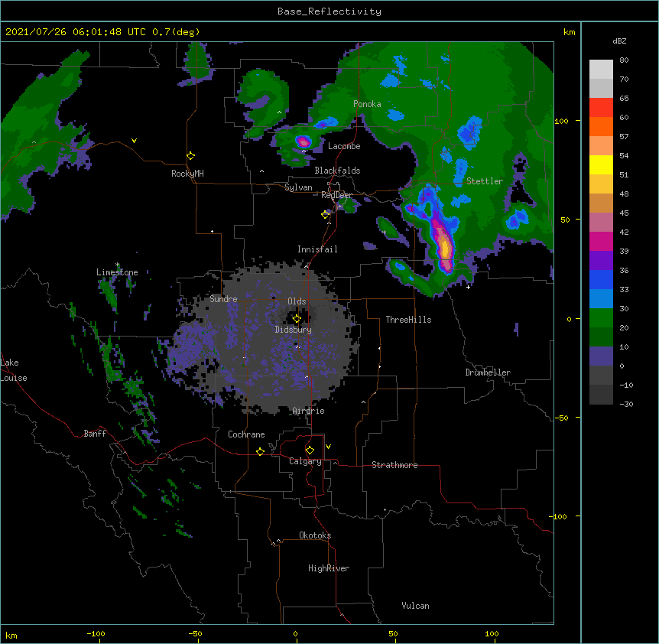This screenshot has width=659, height=644.
Task: Click the white plus marker south of Stettler storm
Action: point(468,287)
